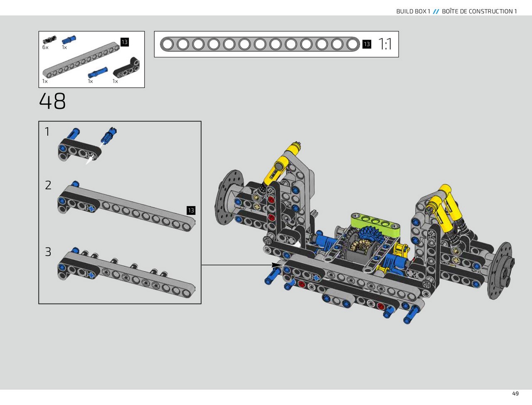Click the sub-step number 2 label
This screenshot has width=532, height=405.
[x=48, y=185]
